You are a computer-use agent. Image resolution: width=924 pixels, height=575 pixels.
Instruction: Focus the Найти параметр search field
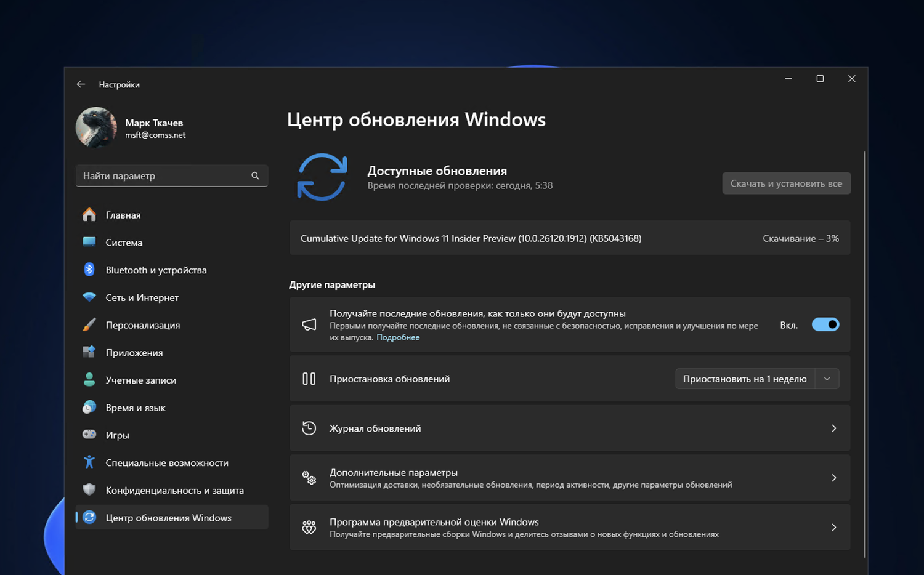pyautogui.click(x=163, y=176)
